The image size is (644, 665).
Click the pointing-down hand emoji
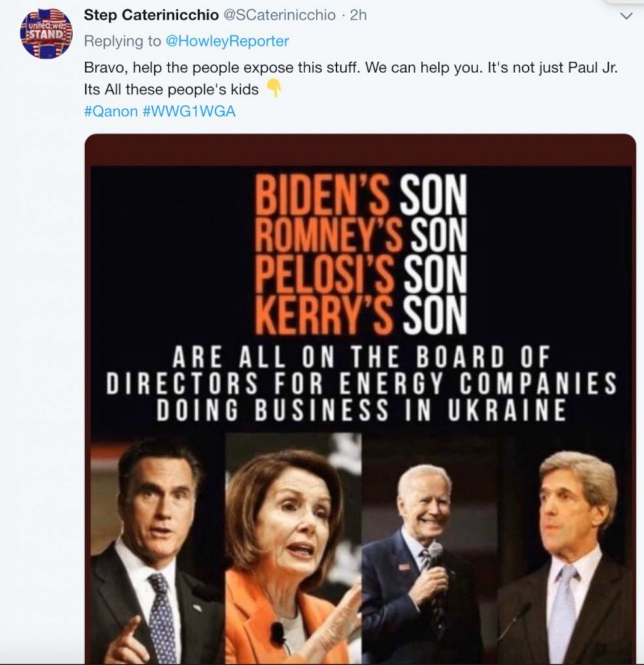[275, 89]
